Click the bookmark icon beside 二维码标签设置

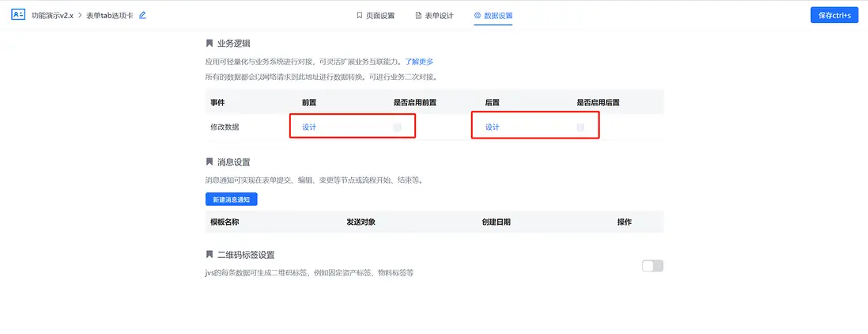pyautogui.click(x=209, y=255)
